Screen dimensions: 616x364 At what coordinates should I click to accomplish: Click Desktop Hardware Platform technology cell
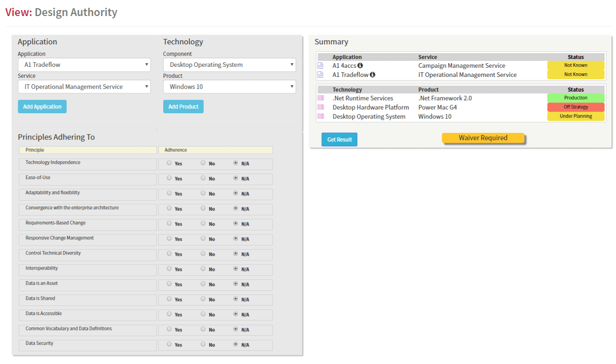click(x=371, y=107)
